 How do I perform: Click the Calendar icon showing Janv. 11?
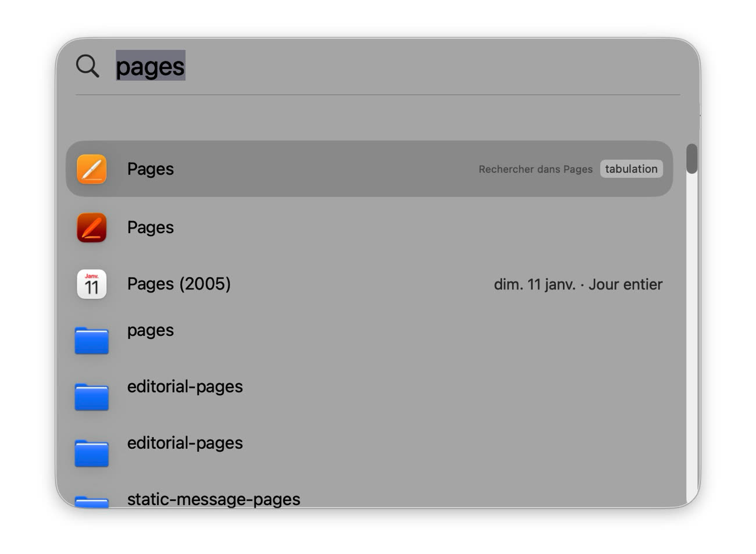[92, 284]
